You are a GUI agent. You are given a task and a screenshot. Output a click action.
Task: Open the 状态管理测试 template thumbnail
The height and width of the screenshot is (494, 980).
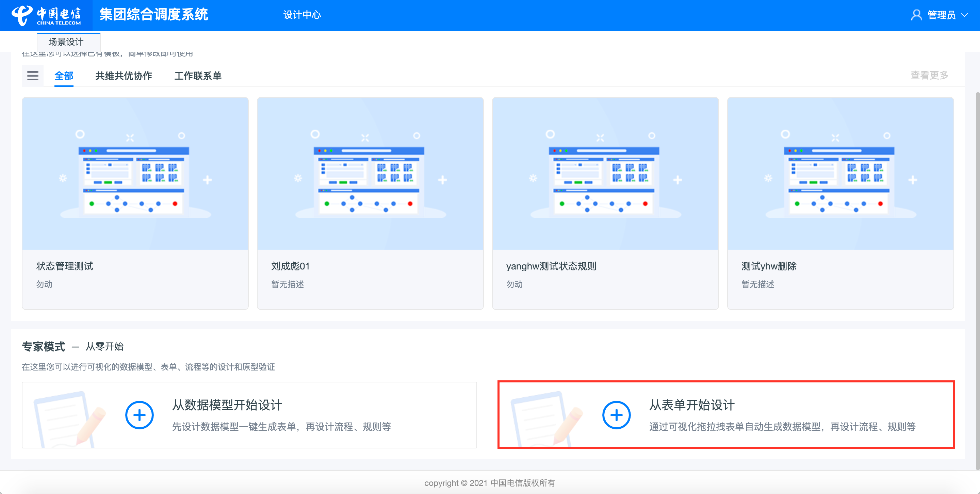pos(135,174)
